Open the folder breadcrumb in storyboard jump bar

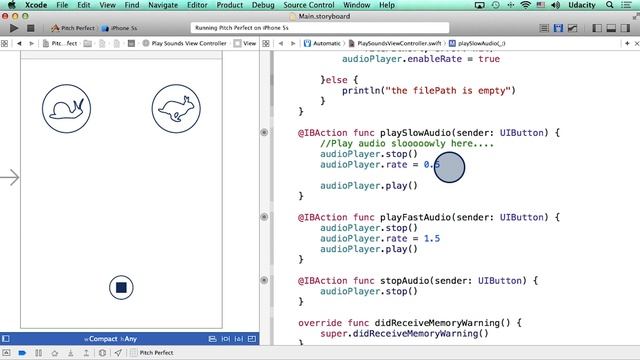pyautogui.click(x=88, y=43)
